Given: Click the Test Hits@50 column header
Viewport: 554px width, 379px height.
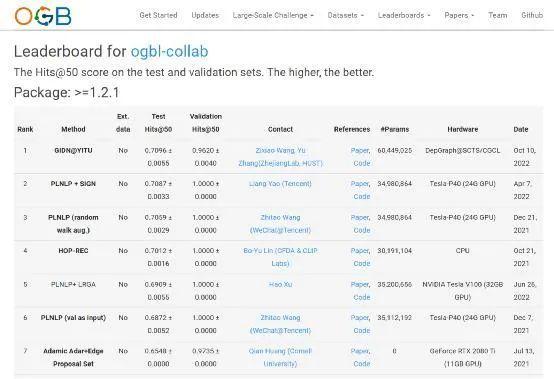Looking at the screenshot, I should (158, 123).
